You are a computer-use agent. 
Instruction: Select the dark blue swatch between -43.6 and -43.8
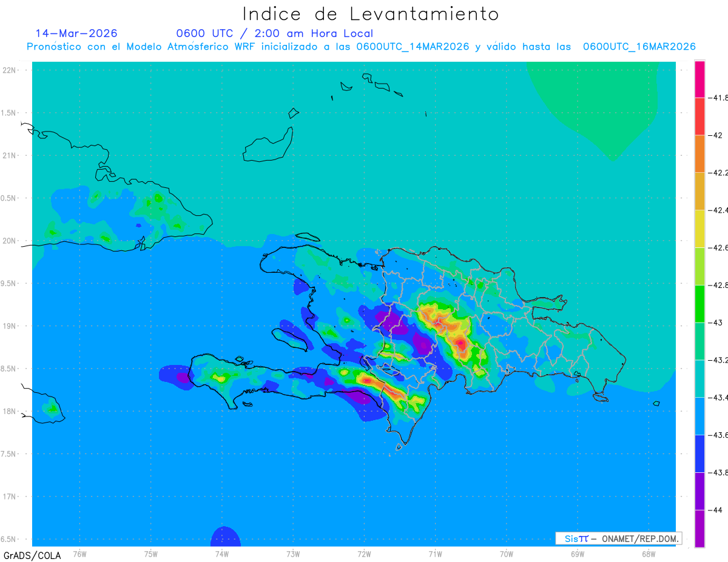point(699,453)
